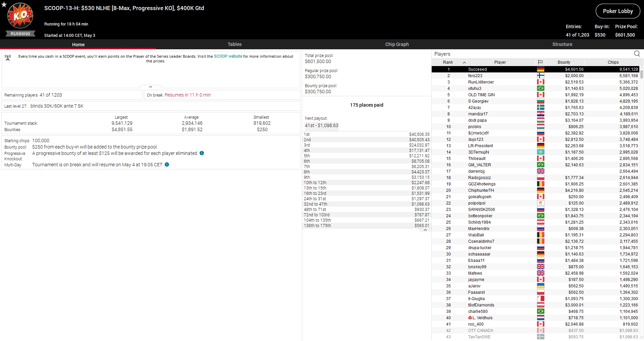Click RunLkMercier's Canada flag
This screenshot has height=341, width=644.
pos(540,82)
